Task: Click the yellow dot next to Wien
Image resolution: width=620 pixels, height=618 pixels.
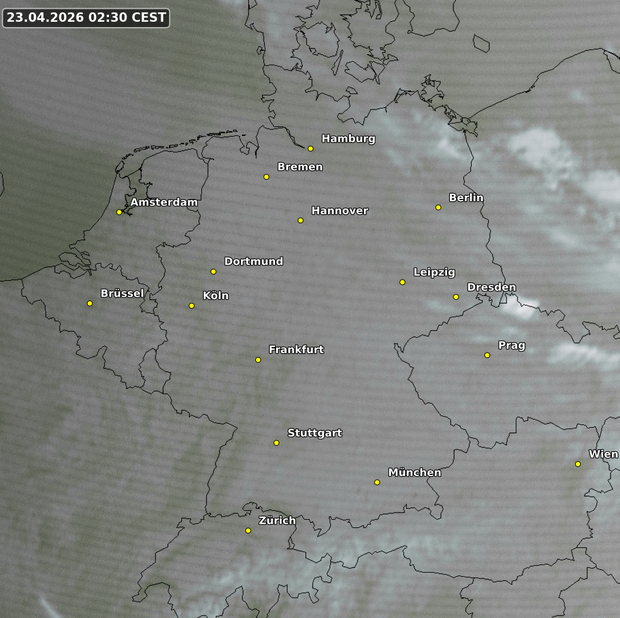Action: coord(578,464)
